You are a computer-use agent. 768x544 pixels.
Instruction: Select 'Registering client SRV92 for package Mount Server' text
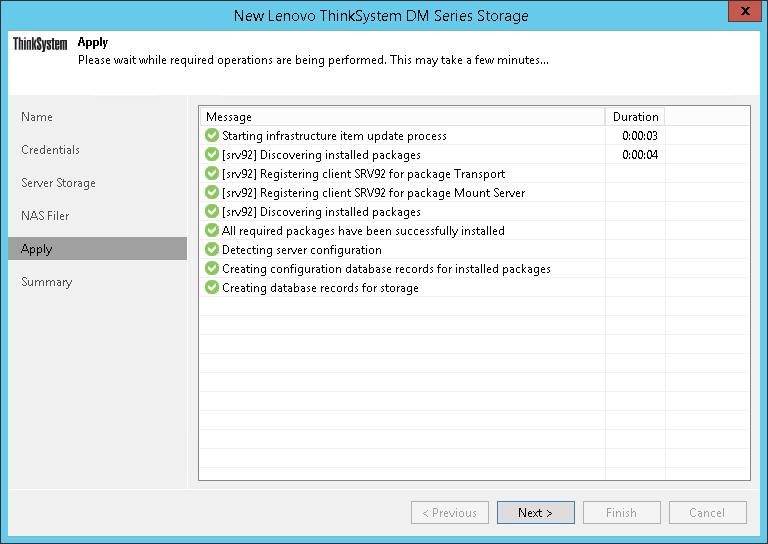373,193
